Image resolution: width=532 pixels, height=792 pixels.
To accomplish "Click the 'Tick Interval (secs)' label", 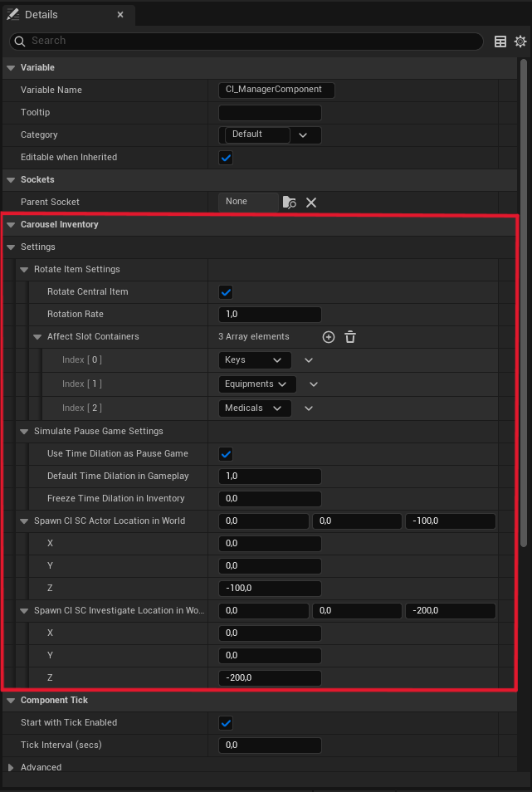I will 61,745.
